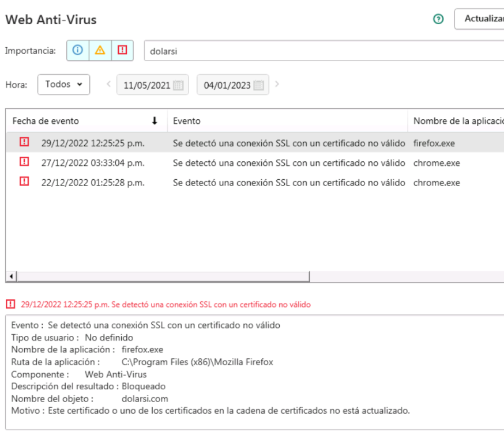Click critical icon on 27/12/2022 row
Screen dimensions: 504x432
click(x=24, y=161)
